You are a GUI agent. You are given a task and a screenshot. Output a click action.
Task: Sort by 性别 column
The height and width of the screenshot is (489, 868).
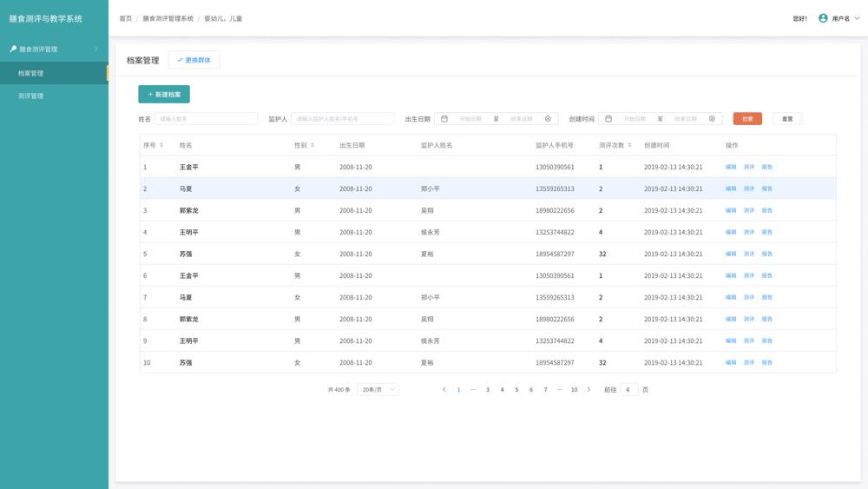(312, 145)
